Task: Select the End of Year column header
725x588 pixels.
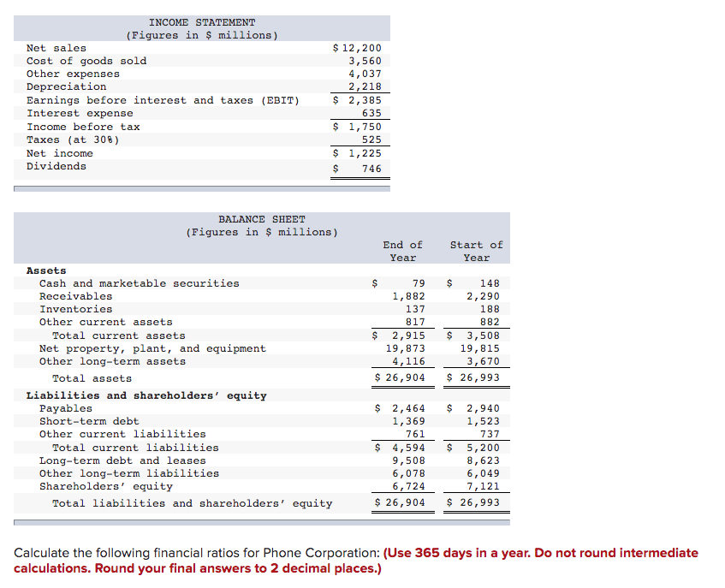Action: click(x=402, y=251)
